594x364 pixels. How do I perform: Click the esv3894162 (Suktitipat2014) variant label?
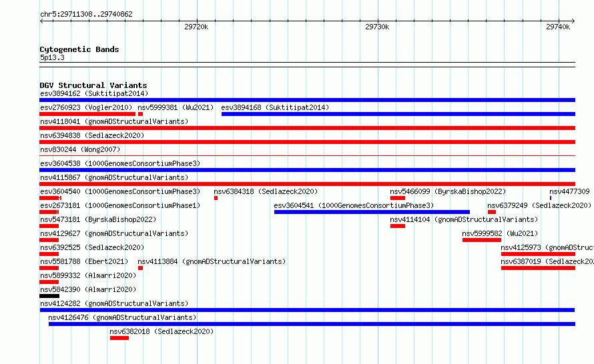94,93
